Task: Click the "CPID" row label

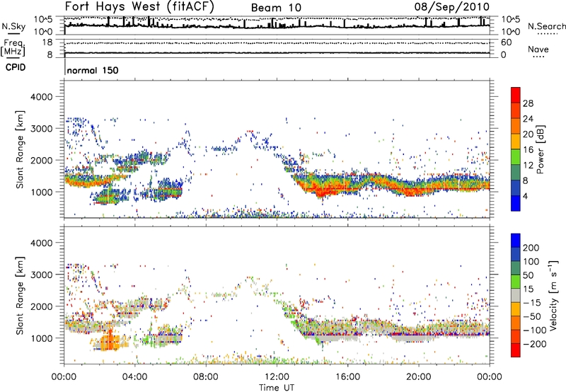Action: tap(16, 67)
